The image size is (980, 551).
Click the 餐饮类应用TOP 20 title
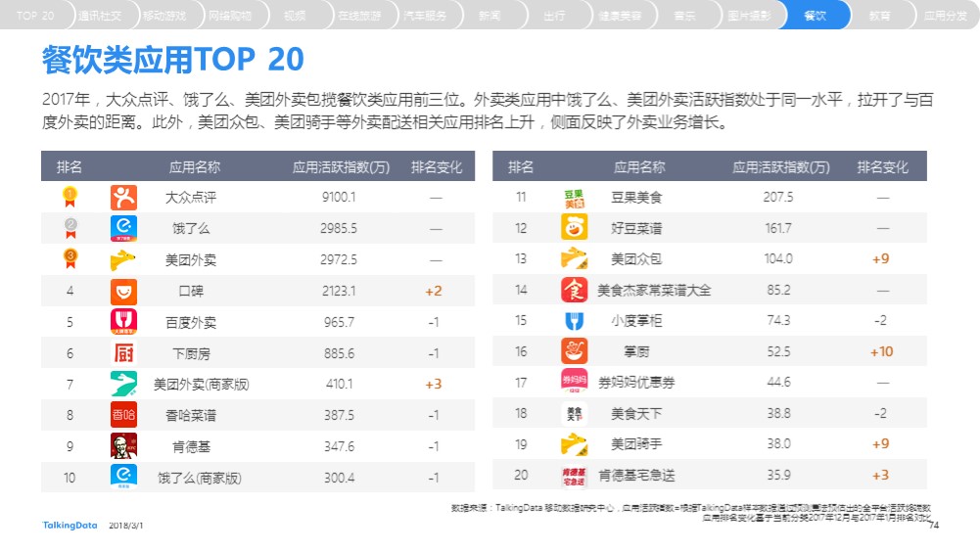click(x=172, y=60)
